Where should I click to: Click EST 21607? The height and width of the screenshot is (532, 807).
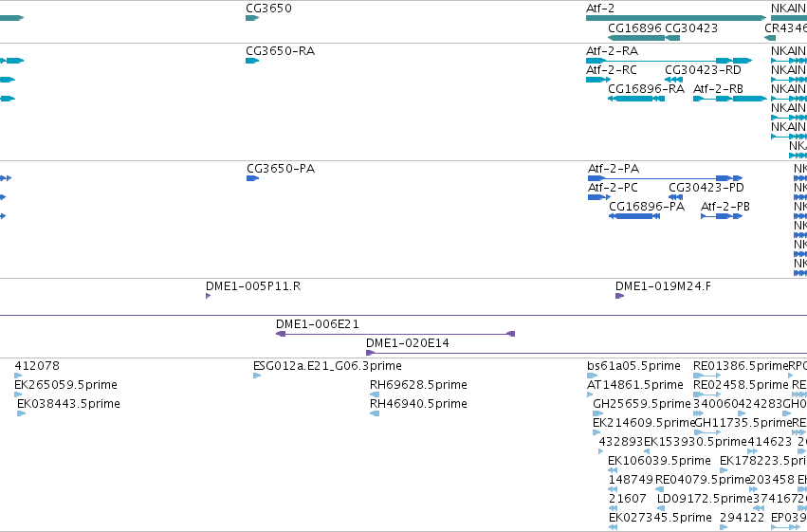[613, 509]
